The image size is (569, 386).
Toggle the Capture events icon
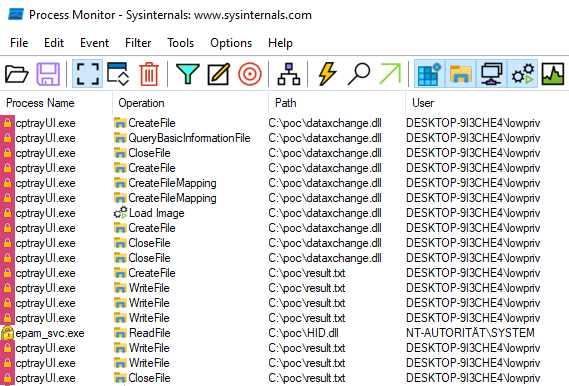pyautogui.click(x=87, y=74)
